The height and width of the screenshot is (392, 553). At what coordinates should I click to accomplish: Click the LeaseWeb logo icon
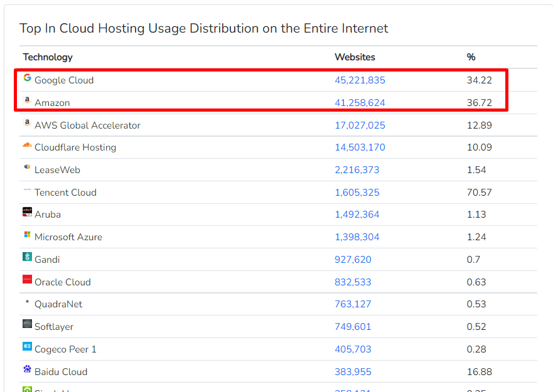tap(27, 167)
